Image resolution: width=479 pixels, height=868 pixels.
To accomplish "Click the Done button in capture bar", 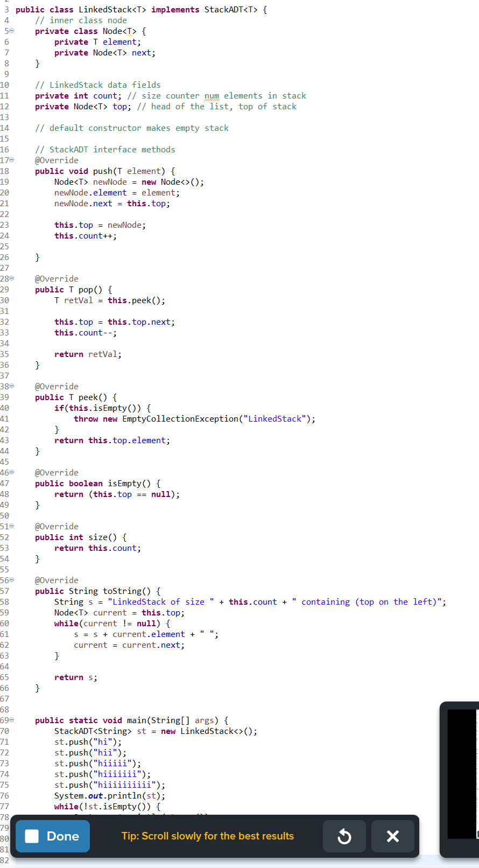I will [53, 836].
